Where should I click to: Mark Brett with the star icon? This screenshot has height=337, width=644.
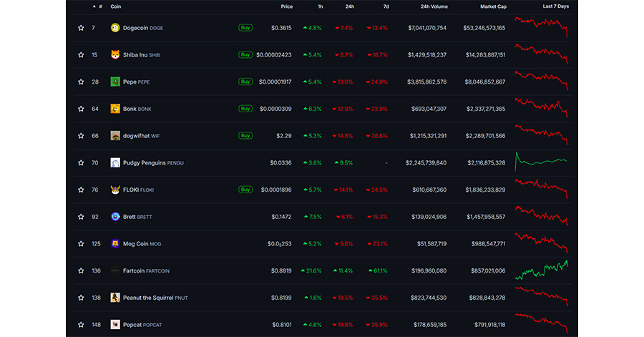(81, 217)
